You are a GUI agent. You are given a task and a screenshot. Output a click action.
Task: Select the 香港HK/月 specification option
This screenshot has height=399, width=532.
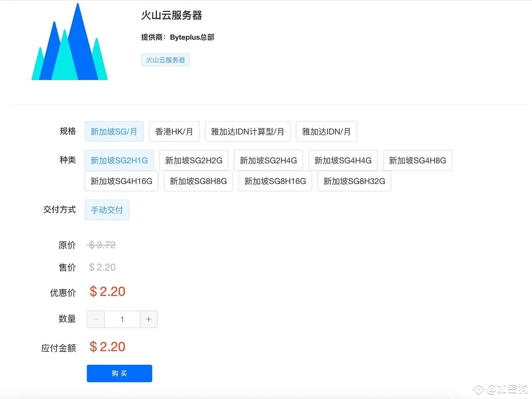[x=174, y=131]
